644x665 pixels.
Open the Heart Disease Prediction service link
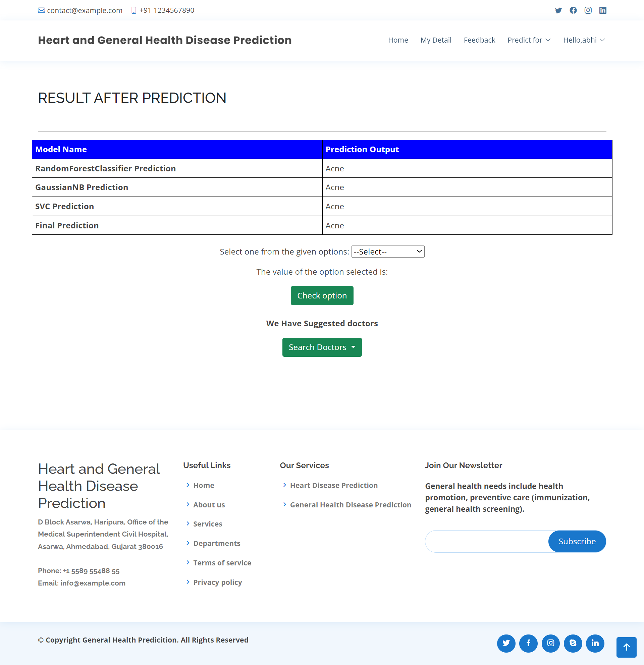pos(333,485)
